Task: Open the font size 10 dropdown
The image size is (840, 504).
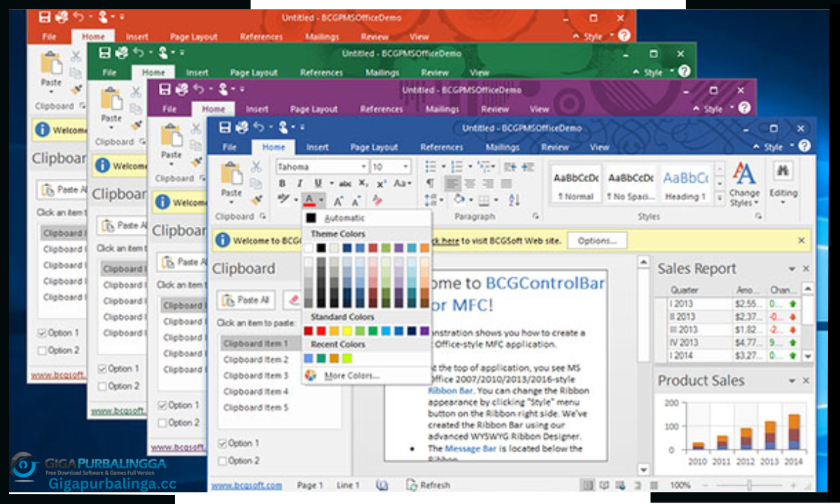Action: click(405, 167)
